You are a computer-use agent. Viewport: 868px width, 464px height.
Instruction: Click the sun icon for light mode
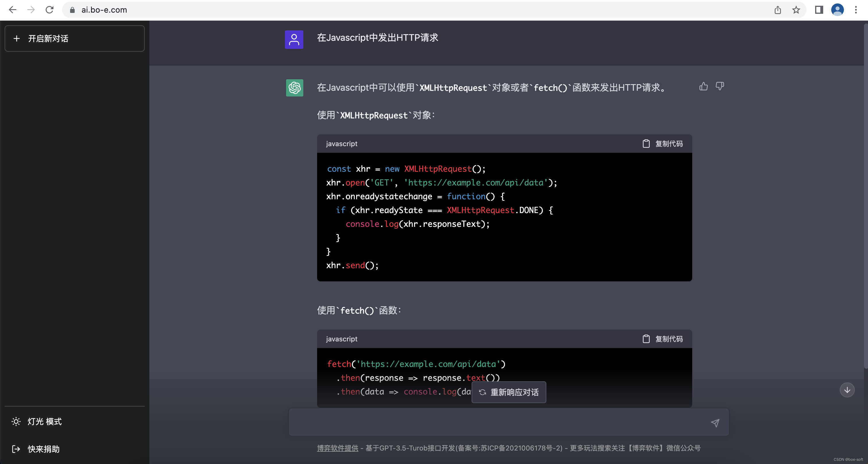point(16,422)
